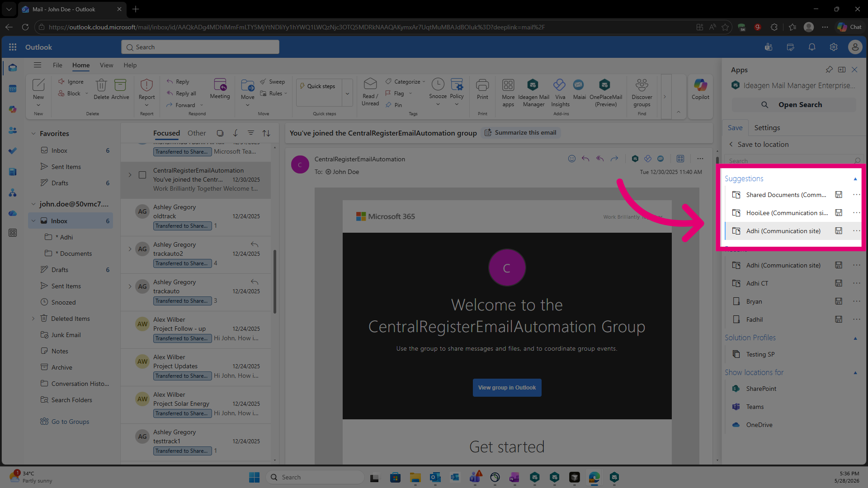Open Windows Start menu
868x488 pixels.
254,477
